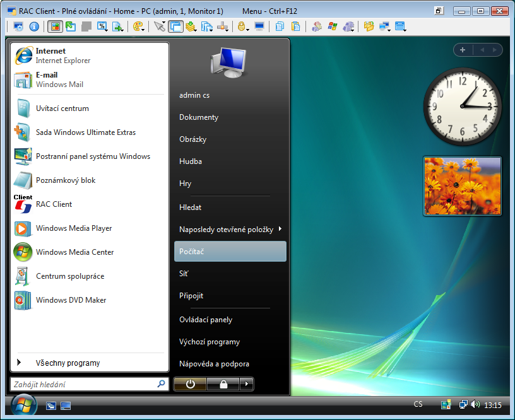Screen dimensions: 515x420
Task: Open Hudba
Action: click(x=230, y=161)
